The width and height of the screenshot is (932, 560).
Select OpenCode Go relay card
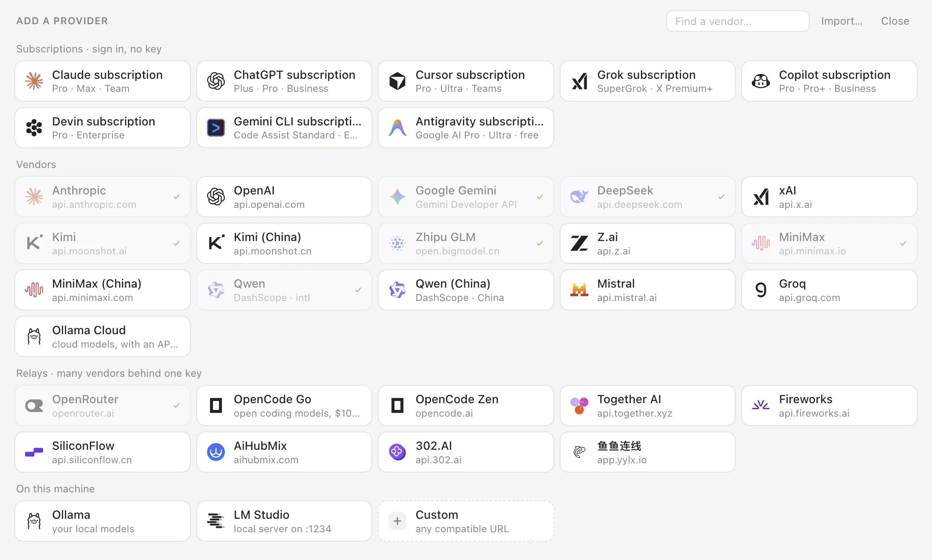(x=284, y=405)
